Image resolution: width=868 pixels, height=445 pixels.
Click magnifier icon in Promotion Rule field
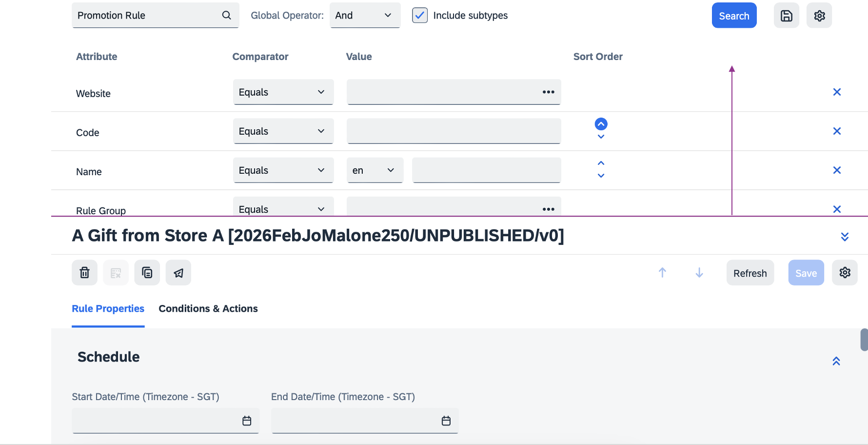226,16
